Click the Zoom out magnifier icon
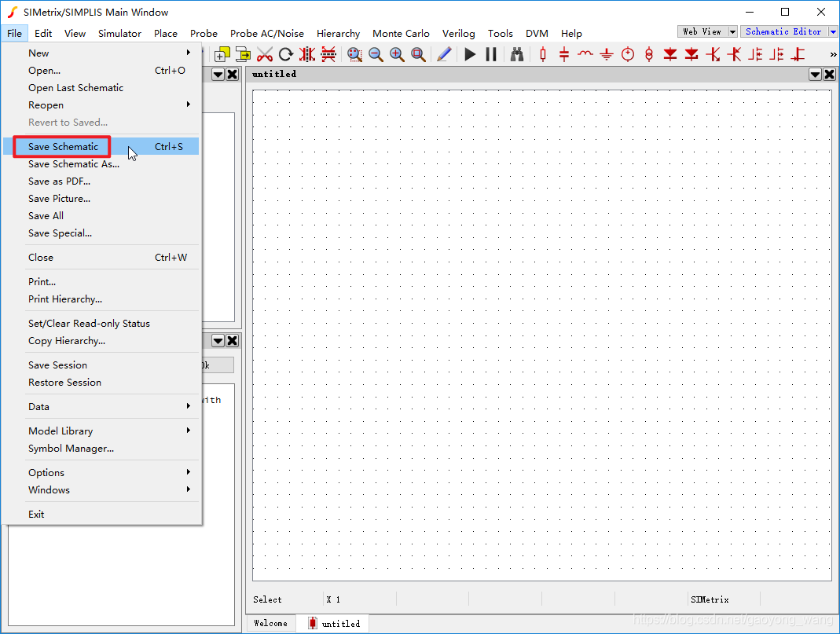The image size is (840, 634). (376, 54)
